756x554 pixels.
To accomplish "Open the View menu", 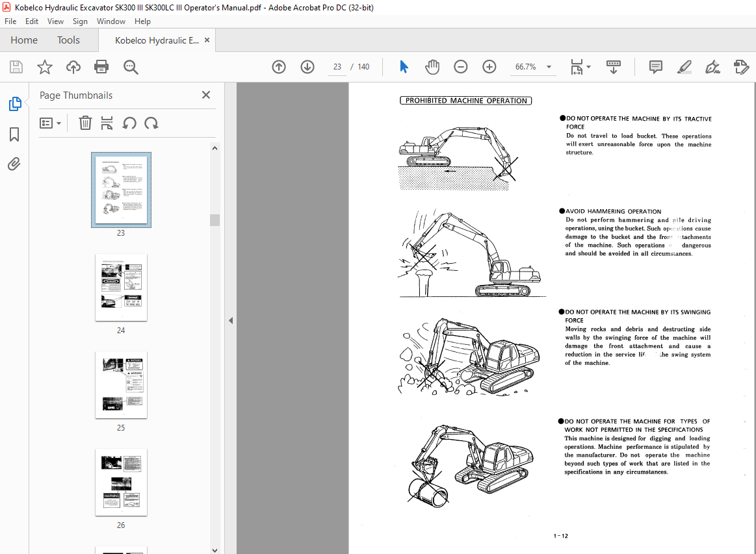I will click(55, 21).
